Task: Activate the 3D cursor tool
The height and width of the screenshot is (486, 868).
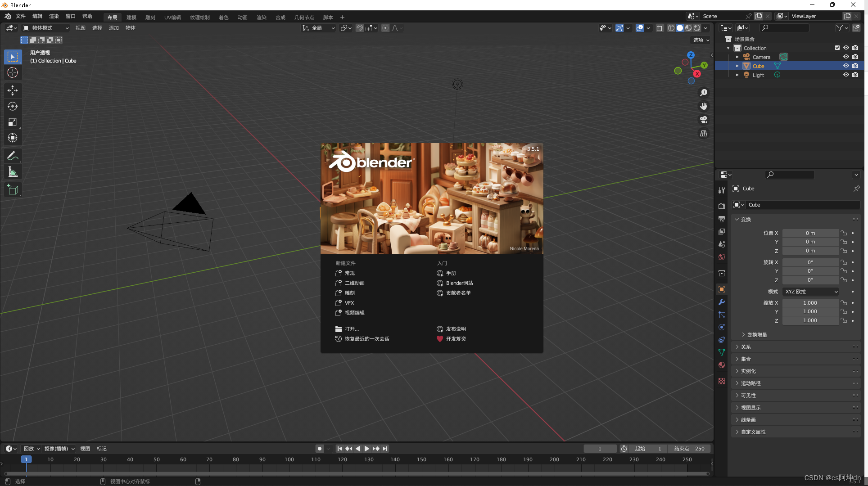Action: pyautogui.click(x=13, y=72)
